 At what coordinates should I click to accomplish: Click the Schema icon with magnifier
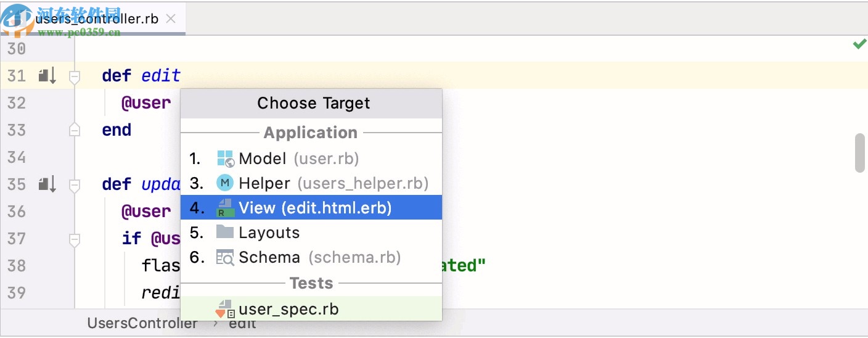(225, 257)
